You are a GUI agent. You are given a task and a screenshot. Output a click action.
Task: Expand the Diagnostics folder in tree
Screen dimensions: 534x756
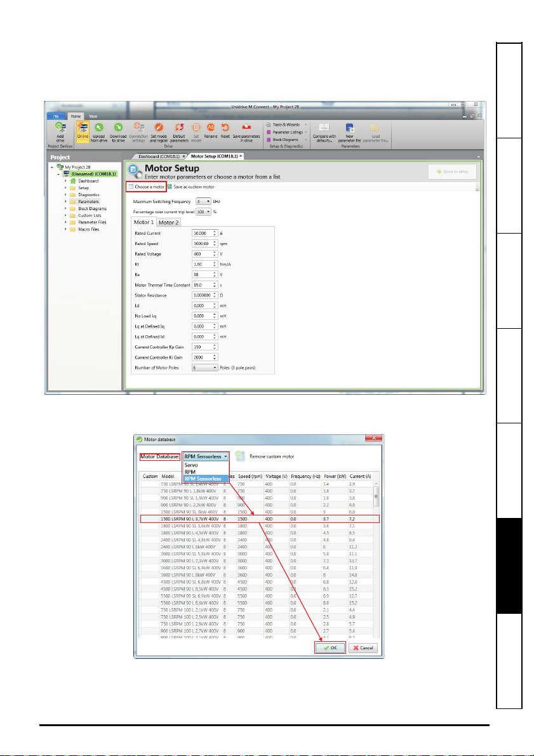tap(65, 195)
